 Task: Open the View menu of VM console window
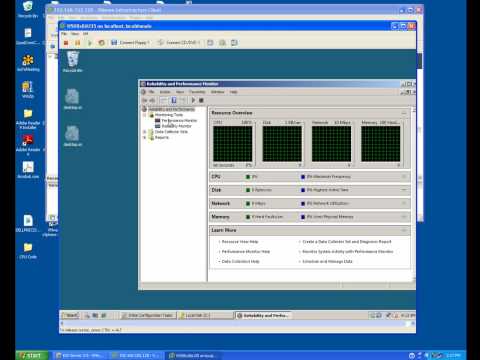(x=75, y=34)
